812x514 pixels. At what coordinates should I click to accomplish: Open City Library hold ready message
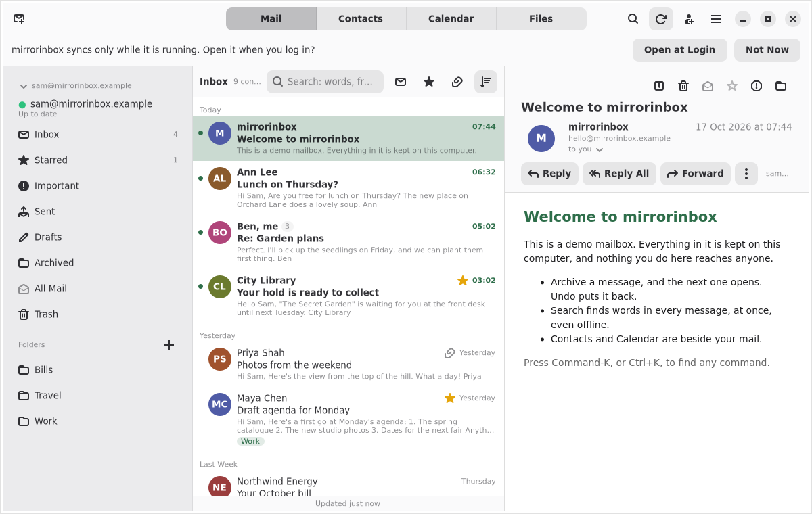pos(348,296)
